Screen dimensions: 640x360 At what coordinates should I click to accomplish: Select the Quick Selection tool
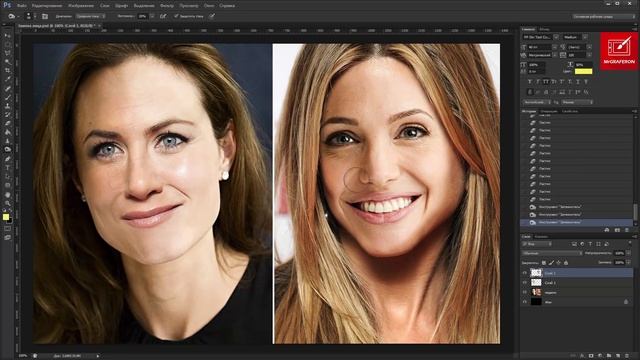(x=7, y=62)
